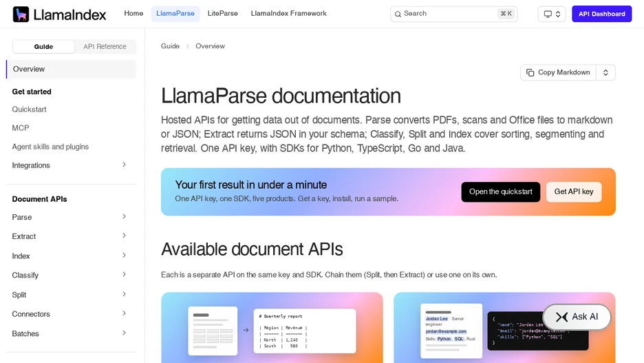Expand the Classify section chevron
This screenshot has width=644, height=363.
(x=124, y=275)
